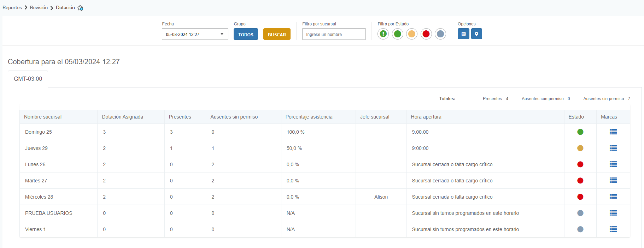Toggle the orange status filter
Viewport: 644px width, 248px height.
[x=412, y=34]
